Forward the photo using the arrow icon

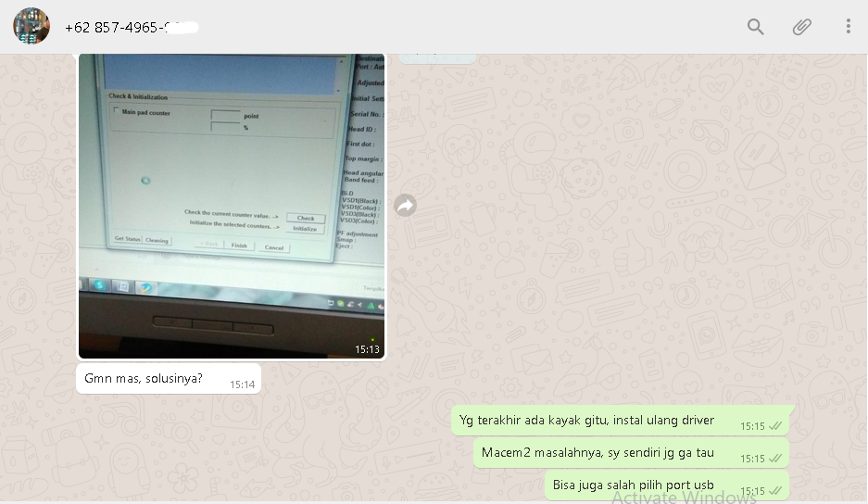click(405, 206)
